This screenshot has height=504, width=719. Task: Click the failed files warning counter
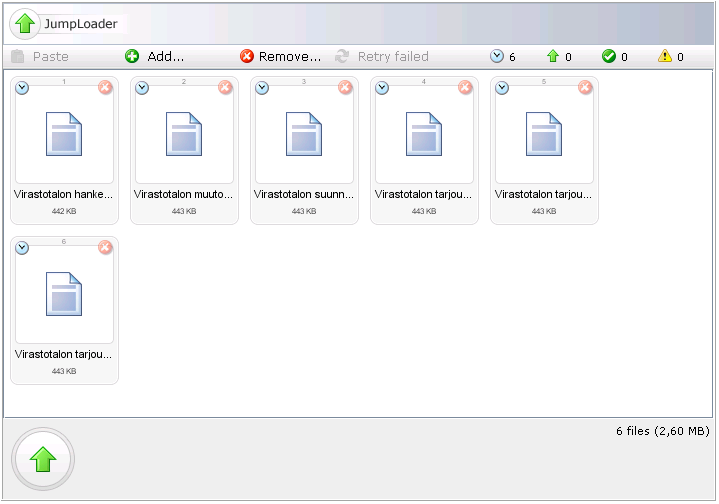point(671,56)
